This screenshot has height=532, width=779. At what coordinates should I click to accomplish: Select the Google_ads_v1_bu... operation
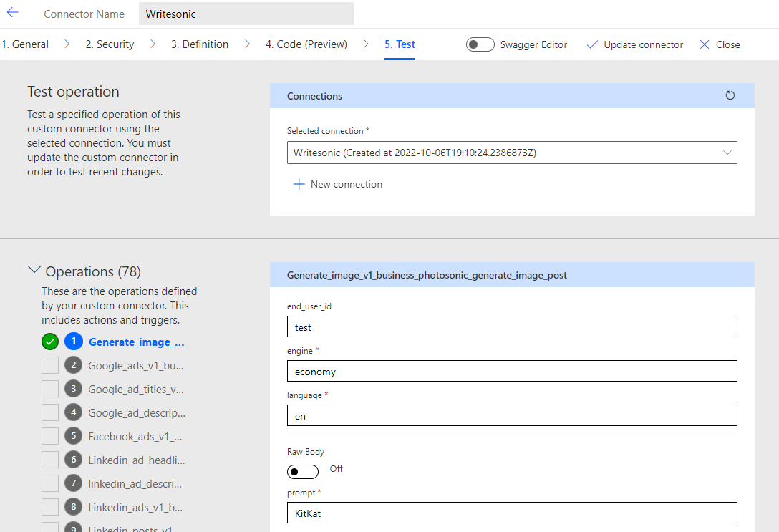(x=136, y=366)
